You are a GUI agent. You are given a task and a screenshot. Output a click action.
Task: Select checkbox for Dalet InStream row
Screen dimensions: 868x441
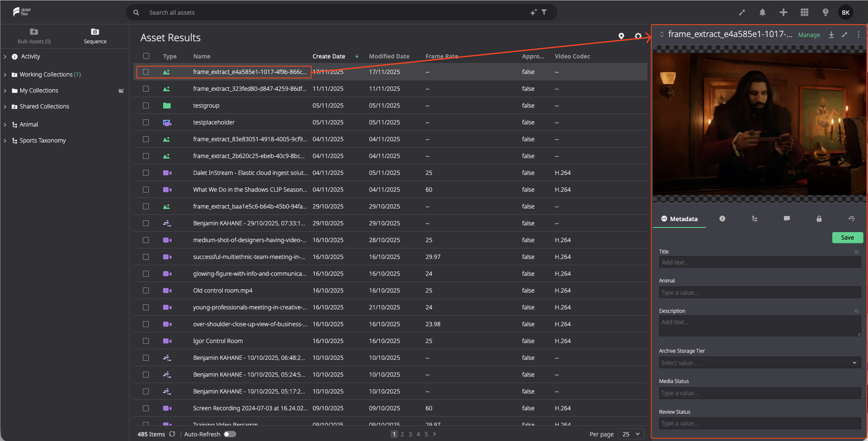coord(146,173)
